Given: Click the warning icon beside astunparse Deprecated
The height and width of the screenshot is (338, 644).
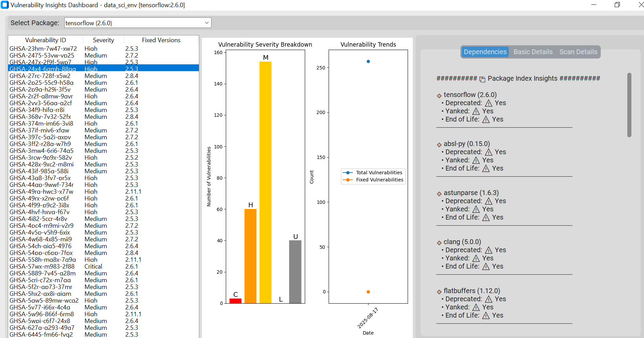Looking at the screenshot, I should pyautogui.click(x=489, y=201).
